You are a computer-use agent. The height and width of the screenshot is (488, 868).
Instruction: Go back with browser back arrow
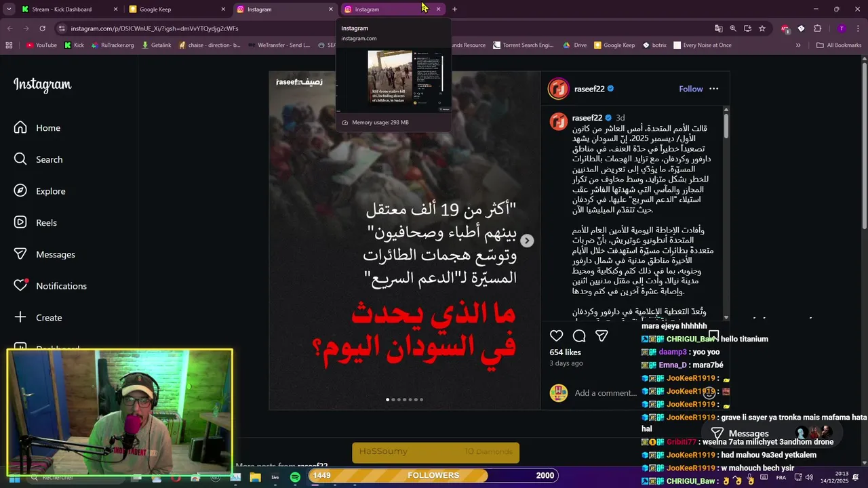click(9, 28)
